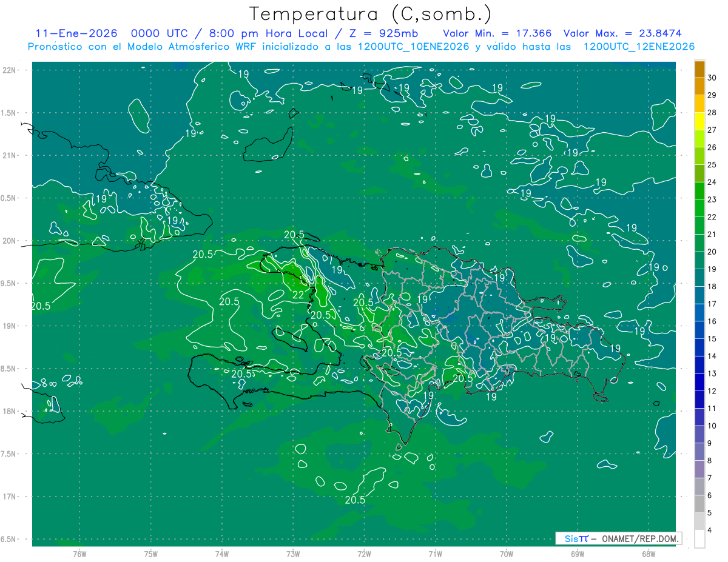Click the "1.5N" latitude axis label
728x562 pixels.
pyautogui.click(x=10, y=113)
